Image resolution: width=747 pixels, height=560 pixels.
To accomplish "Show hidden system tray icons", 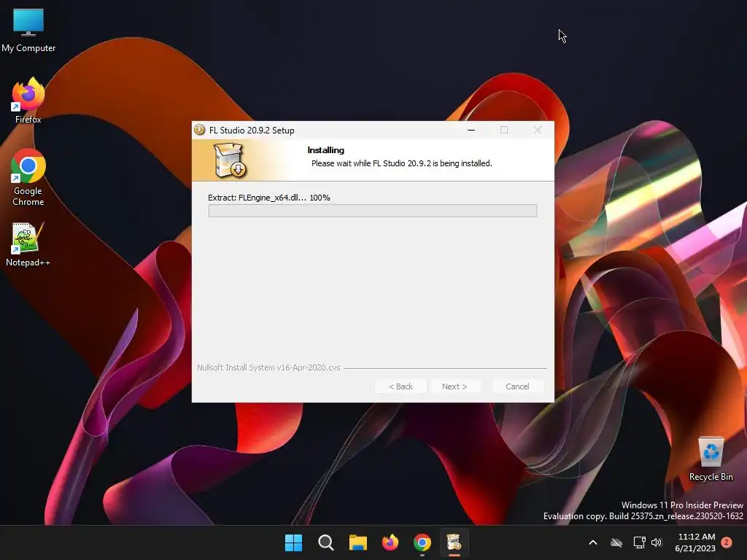I will pos(593,542).
